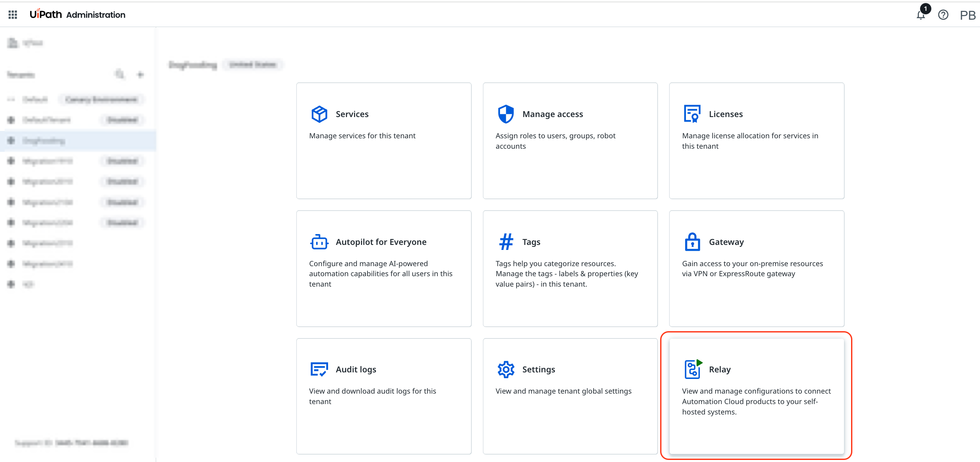Viewport: 980px width, 462px height.
Task: Click the Manage access shield icon
Action: tap(506, 114)
